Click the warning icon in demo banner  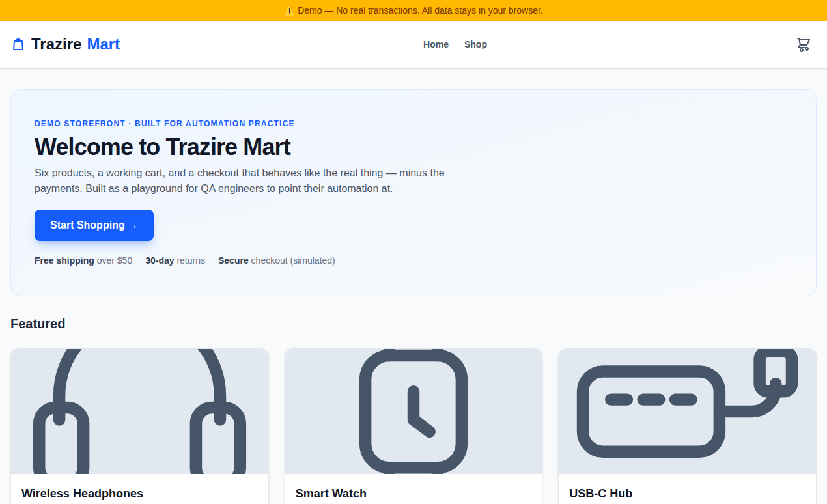[x=290, y=10]
